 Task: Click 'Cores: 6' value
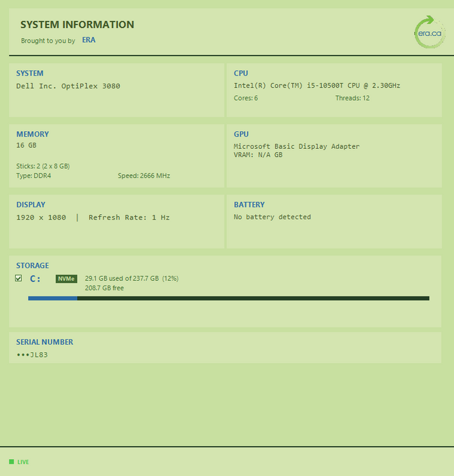246,98
